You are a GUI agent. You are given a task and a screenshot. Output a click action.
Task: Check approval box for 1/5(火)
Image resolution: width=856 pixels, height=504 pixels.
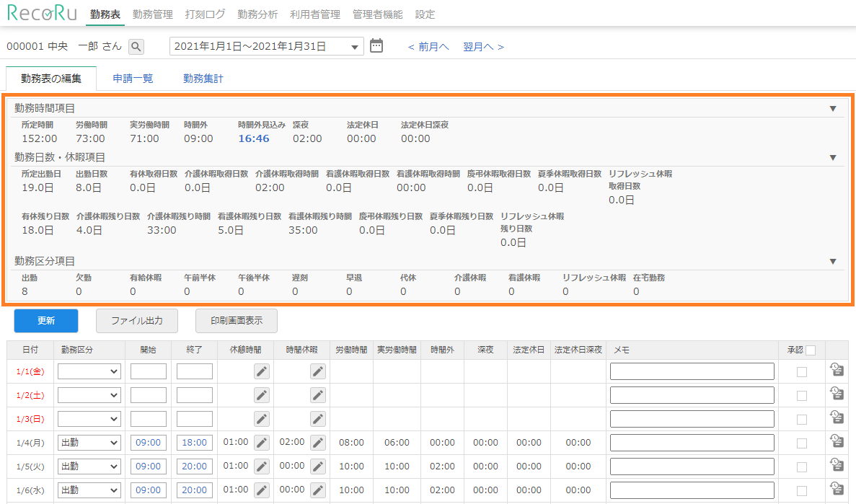click(801, 467)
